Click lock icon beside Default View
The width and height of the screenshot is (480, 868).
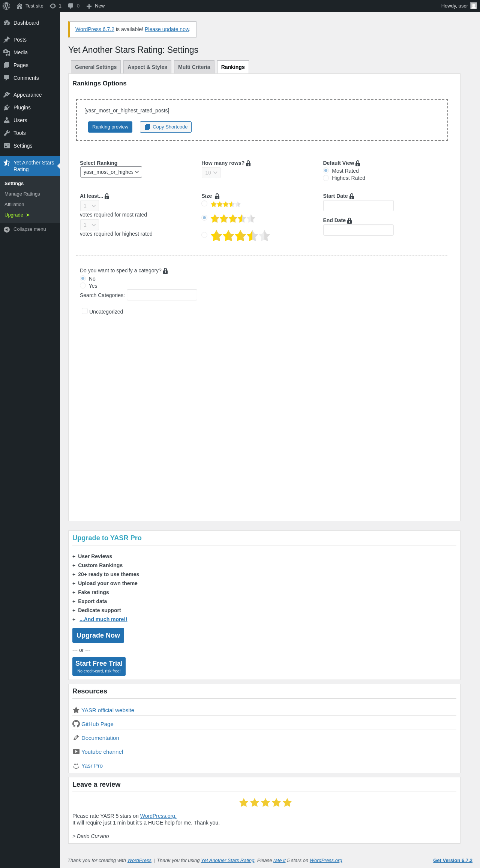click(358, 163)
